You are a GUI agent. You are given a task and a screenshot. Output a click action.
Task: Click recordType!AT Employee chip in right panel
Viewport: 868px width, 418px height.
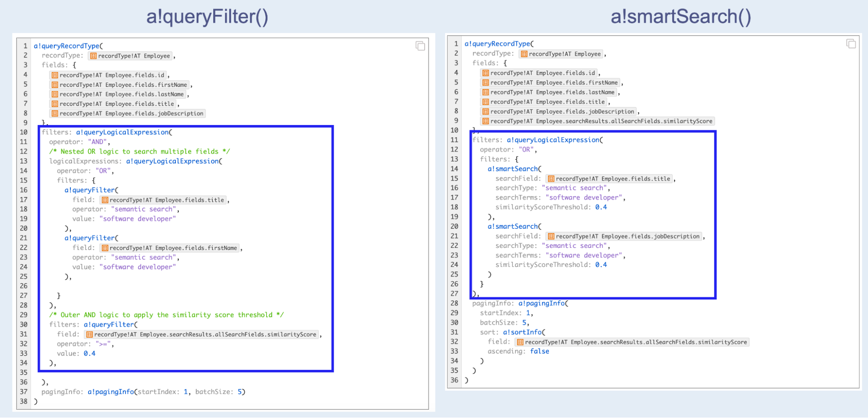click(561, 54)
